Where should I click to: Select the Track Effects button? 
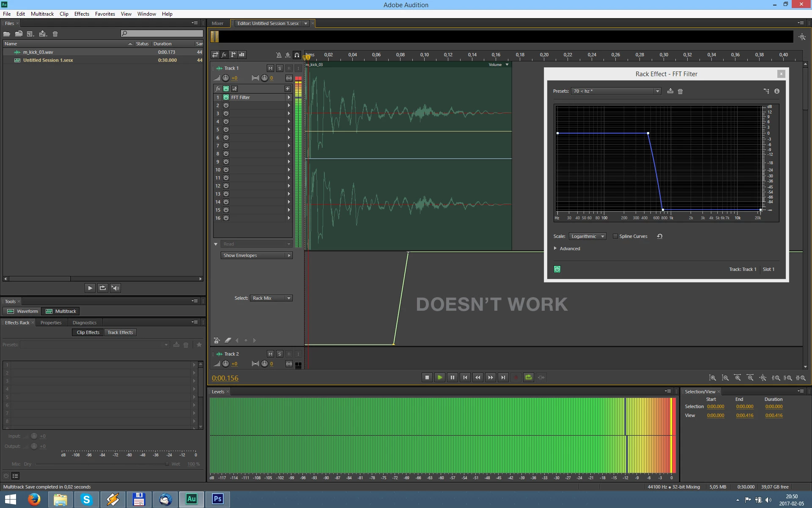coord(120,332)
